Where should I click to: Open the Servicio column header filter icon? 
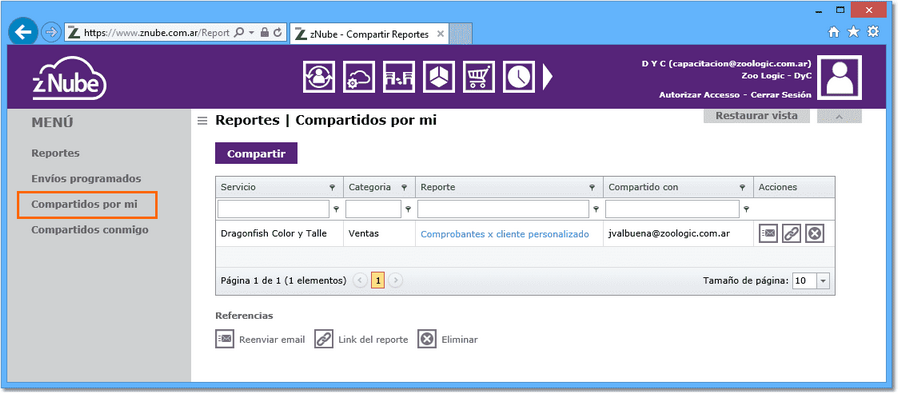(332, 187)
